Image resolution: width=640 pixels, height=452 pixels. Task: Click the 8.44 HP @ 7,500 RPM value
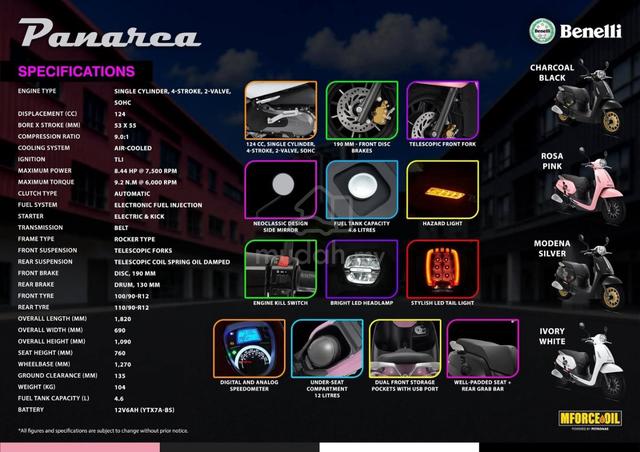click(146, 171)
